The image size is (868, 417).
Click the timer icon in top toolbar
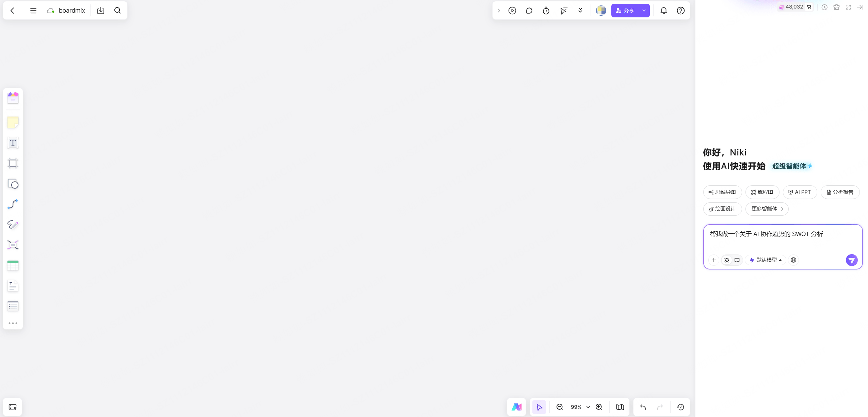coord(546,11)
